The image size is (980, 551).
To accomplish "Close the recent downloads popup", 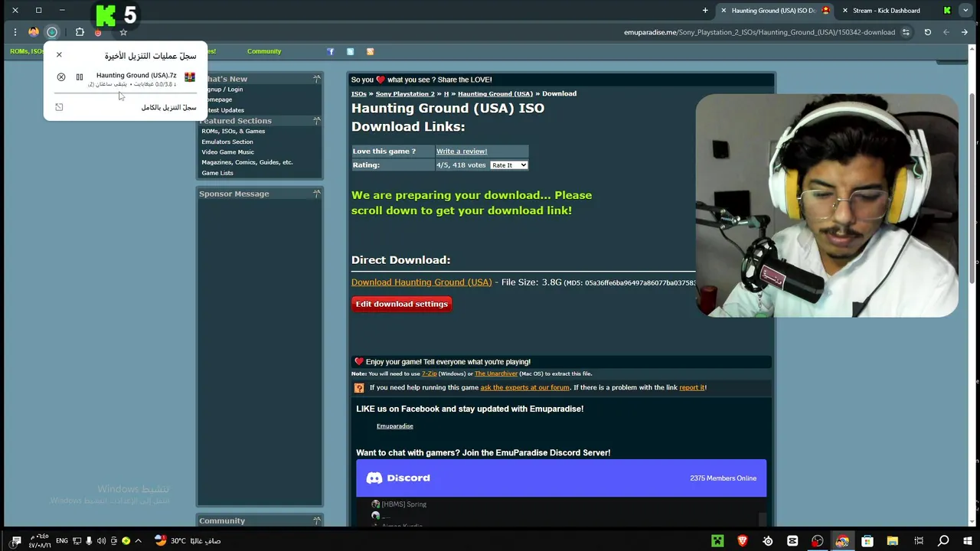I will coord(59,55).
